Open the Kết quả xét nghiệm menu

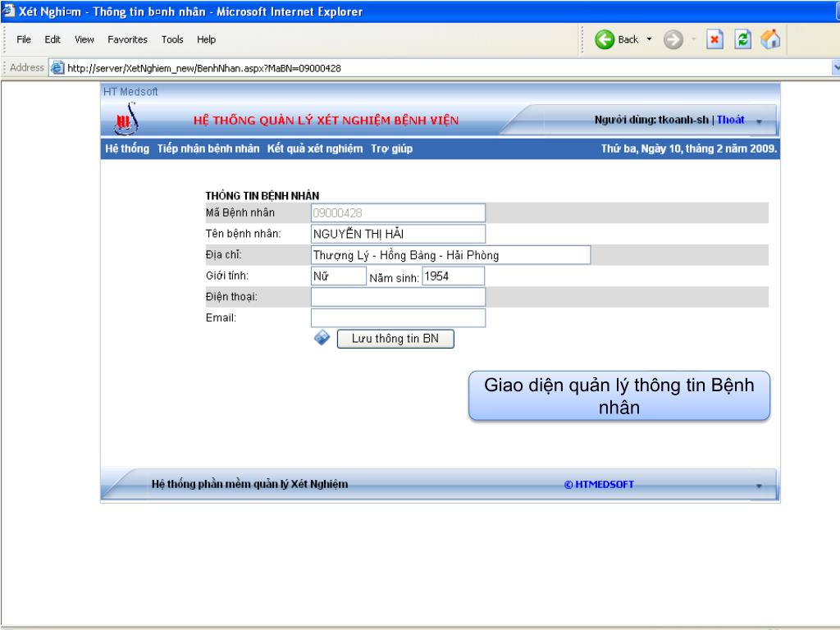[315, 149]
